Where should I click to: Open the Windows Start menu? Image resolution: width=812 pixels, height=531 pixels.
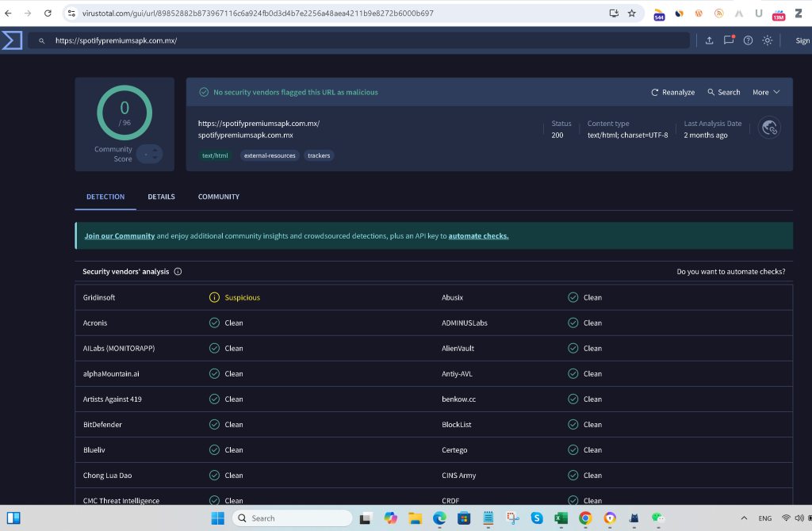(218, 518)
